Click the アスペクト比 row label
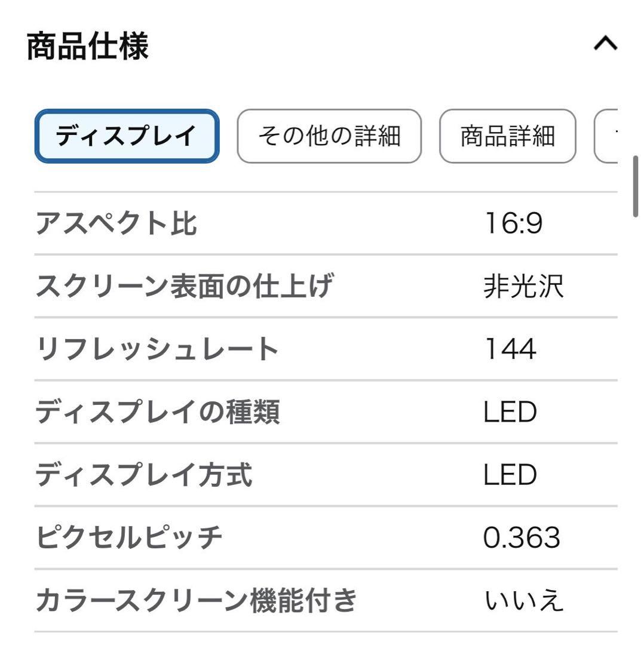644x645 pixels. click(116, 224)
